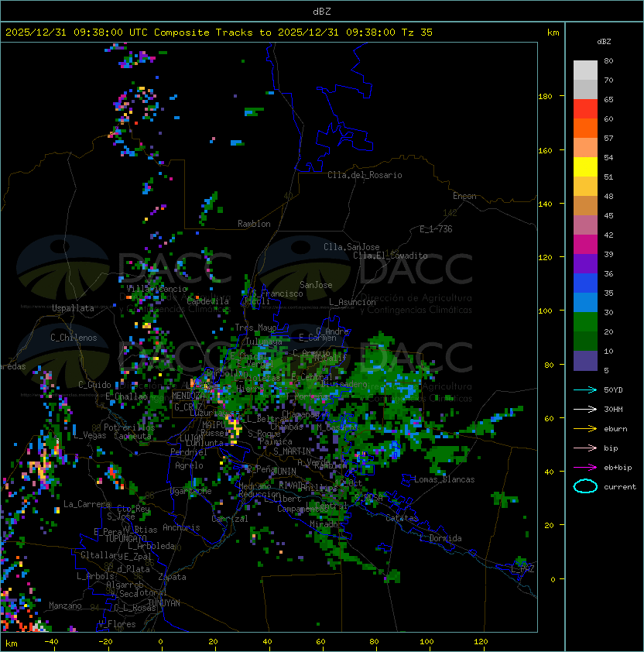Pick the purple dBZ scale swatch

[585, 264]
